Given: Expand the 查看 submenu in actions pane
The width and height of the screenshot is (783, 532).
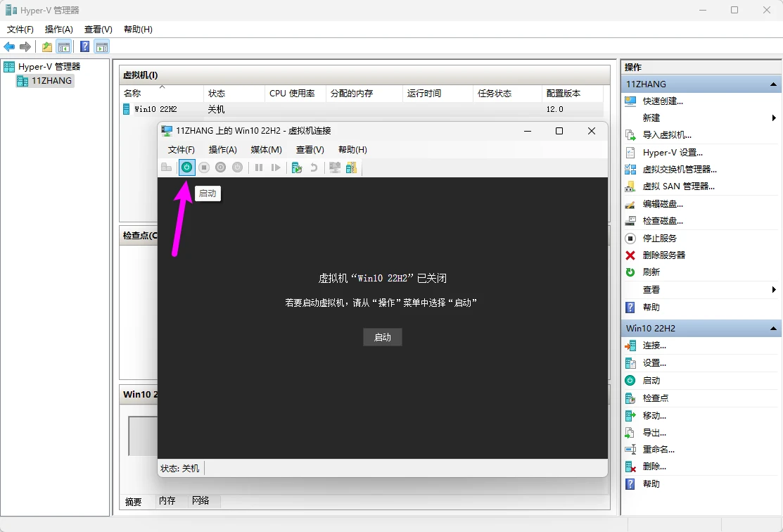Looking at the screenshot, I should 774,290.
